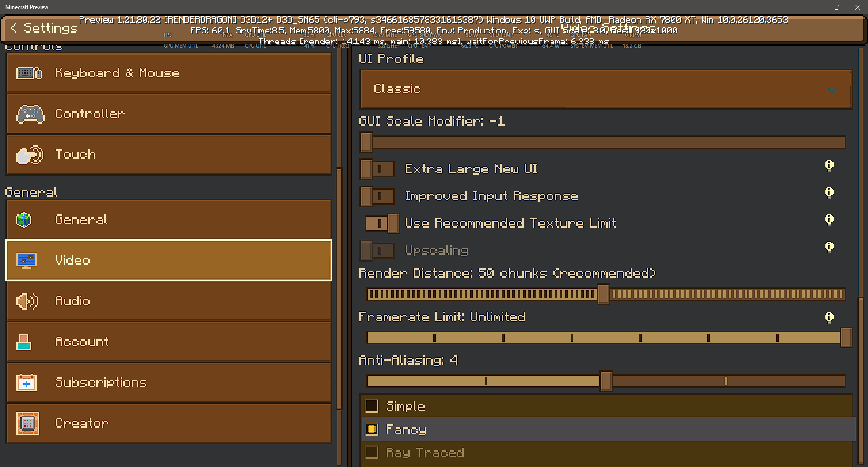
Task: Click the General globe block icon
Action: pos(24,220)
